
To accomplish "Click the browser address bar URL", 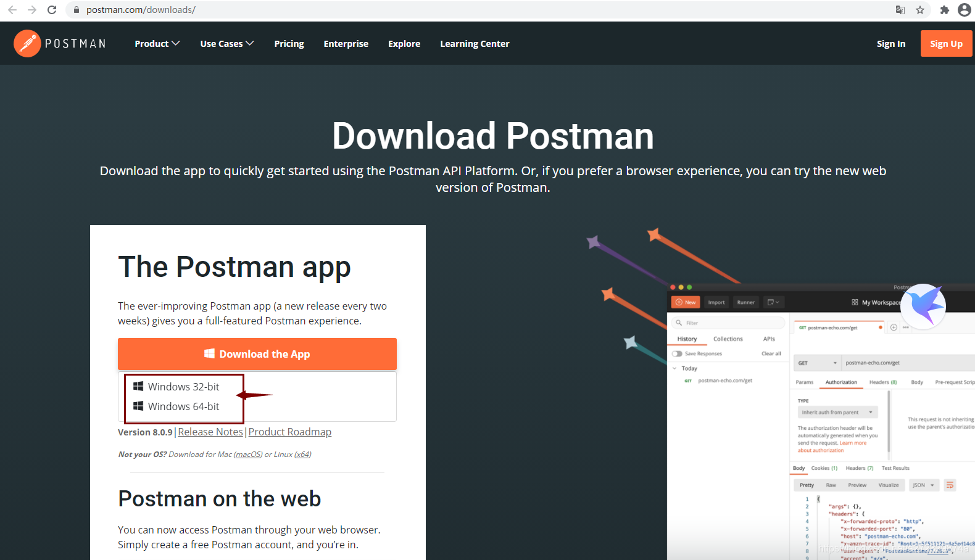I will 141,10.
